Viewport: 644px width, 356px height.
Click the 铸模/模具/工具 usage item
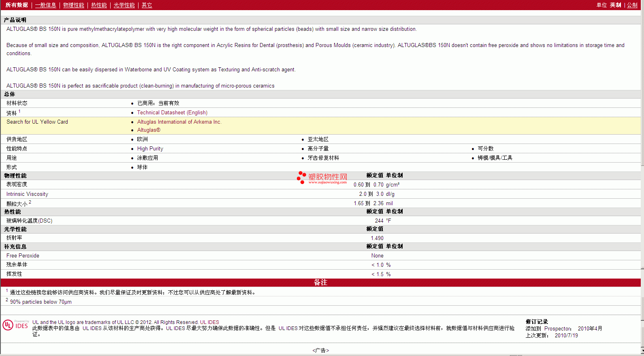click(495, 158)
